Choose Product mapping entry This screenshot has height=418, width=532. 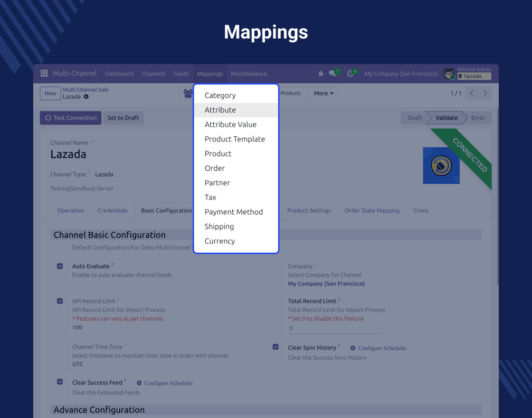click(236, 154)
